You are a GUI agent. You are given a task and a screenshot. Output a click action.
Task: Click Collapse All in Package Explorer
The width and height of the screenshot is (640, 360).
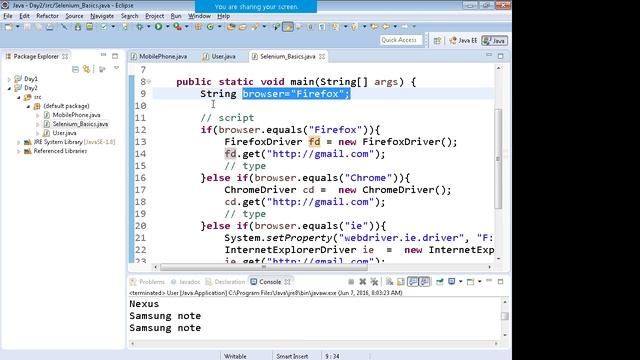75,69
